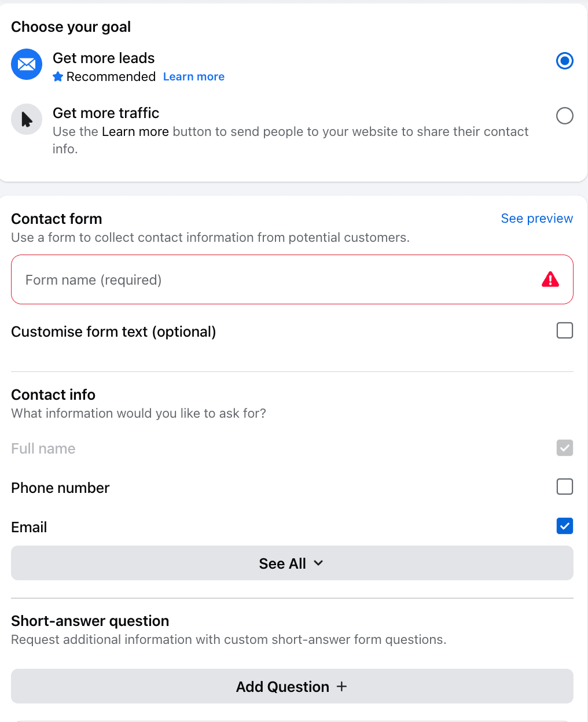Click the Contact form section heading
Screen dimensions: 588x722
click(x=56, y=219)
